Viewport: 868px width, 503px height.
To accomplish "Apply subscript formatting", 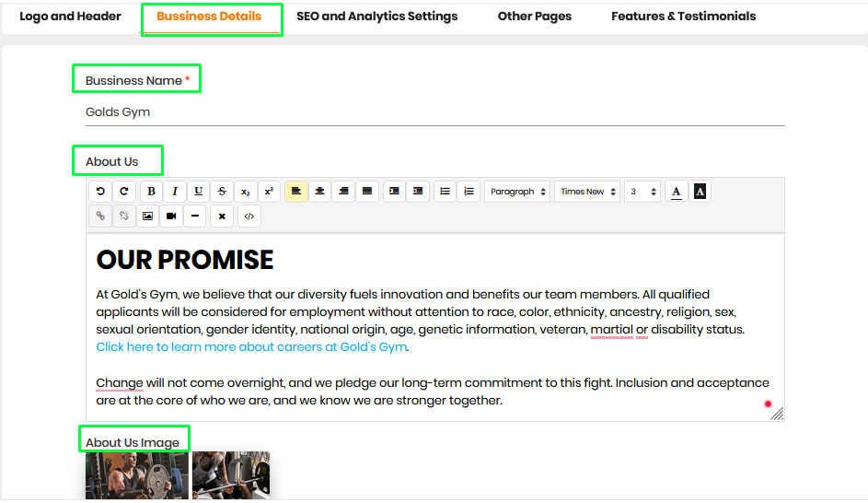I will click(x=245, y=192).
